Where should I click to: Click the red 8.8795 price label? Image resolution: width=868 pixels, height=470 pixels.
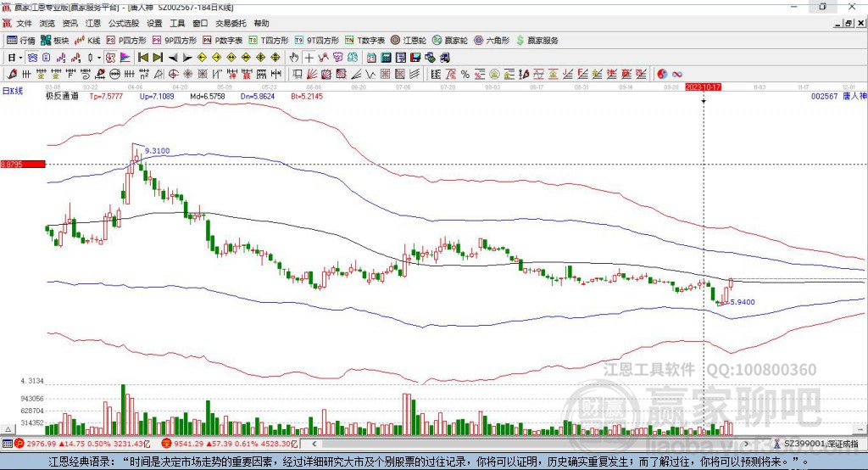[x=23, y=164]
